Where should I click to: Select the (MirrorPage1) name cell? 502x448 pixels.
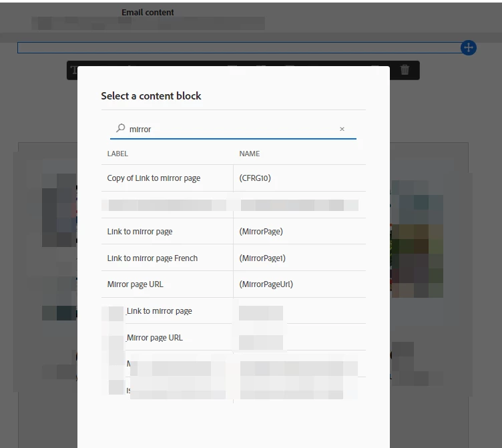tap(262, 258)
